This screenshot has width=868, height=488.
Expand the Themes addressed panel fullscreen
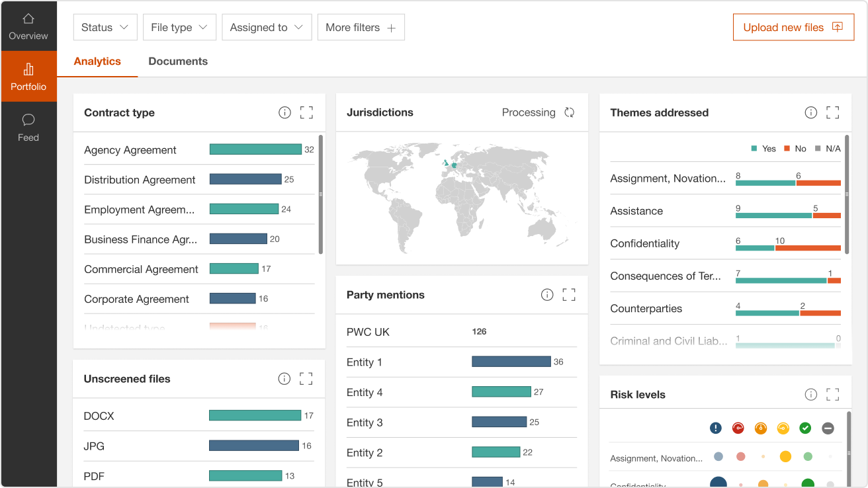(x=832, y=112)
